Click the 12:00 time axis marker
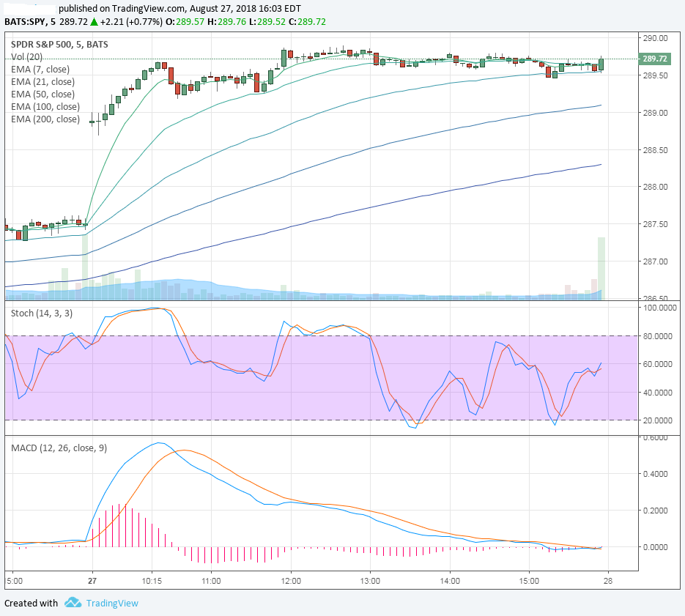The image size is (685, 616). (x=291, y=581)
